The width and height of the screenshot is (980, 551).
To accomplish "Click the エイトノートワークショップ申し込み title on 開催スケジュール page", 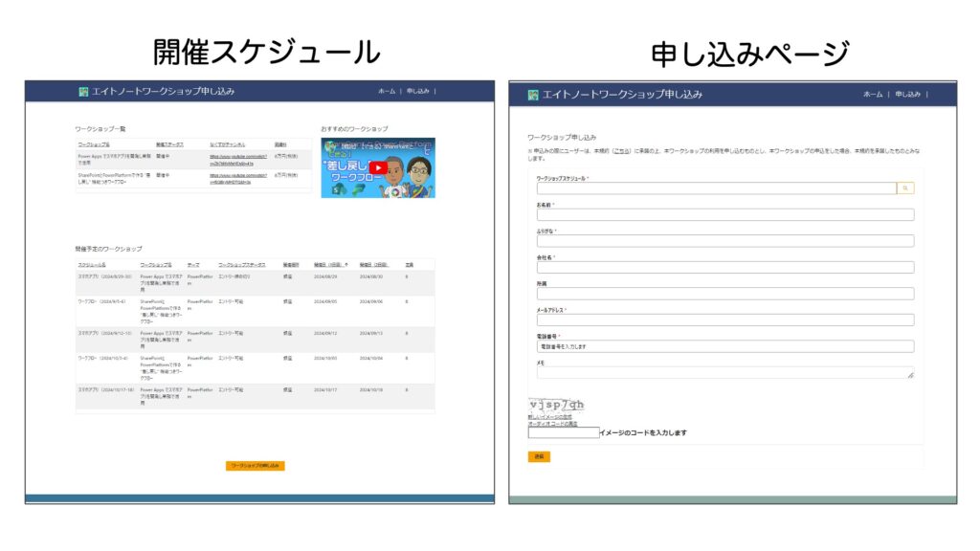I will pyautogui.click(x=163, y=91).
